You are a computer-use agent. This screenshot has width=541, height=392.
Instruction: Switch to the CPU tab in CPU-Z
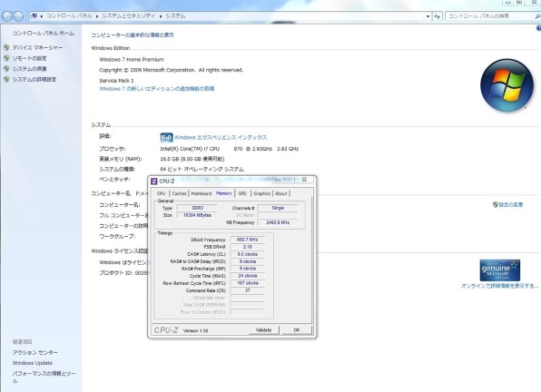(x=162, y=193)
